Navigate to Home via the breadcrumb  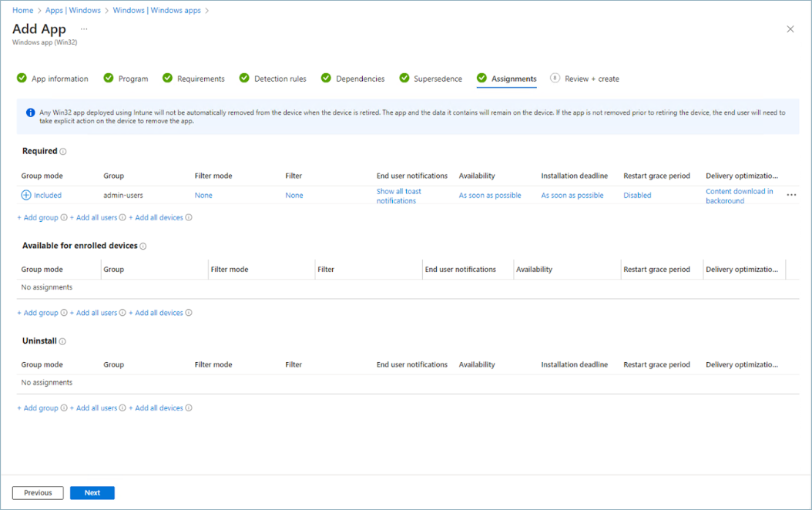click(x=22, y=10)
